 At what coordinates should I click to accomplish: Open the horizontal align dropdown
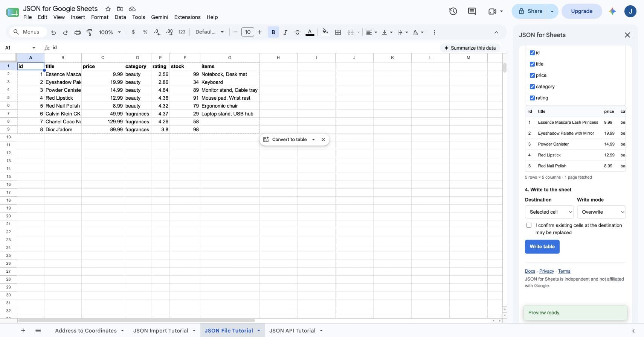click(x=371, y=32)
